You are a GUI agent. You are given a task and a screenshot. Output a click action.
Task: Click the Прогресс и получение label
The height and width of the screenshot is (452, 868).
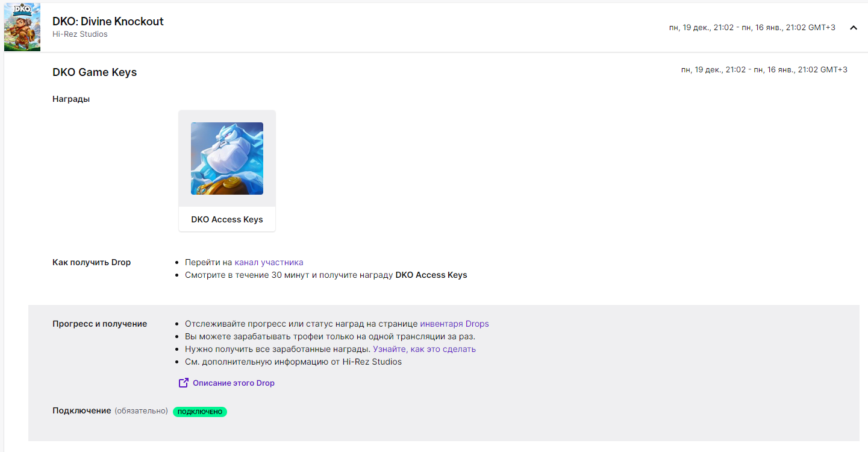click(100, 324)
